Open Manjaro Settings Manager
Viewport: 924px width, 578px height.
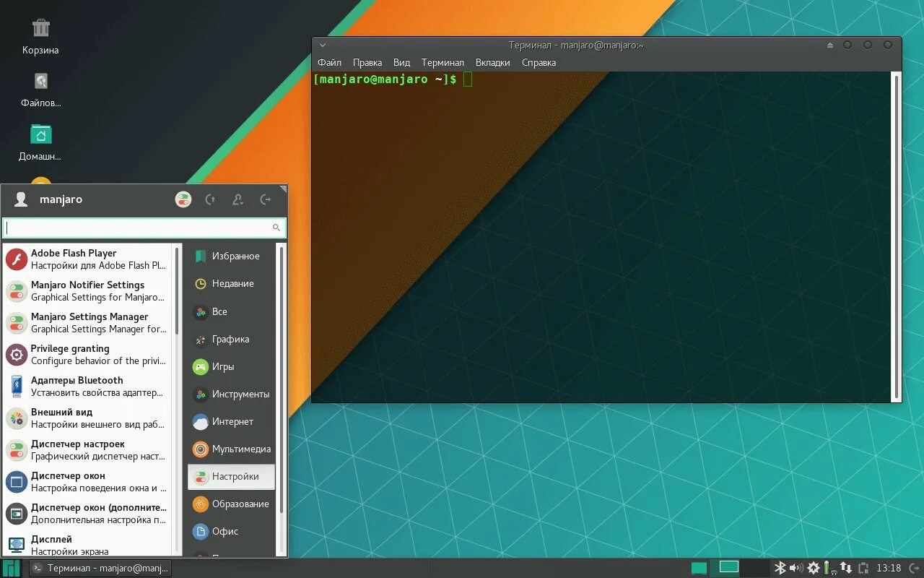pyautogui.click(x=87, y=322)
